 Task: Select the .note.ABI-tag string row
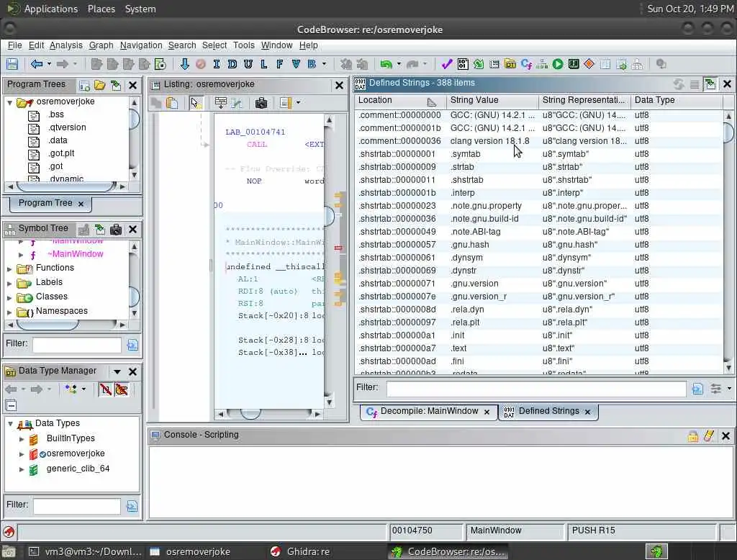point(538,232)
